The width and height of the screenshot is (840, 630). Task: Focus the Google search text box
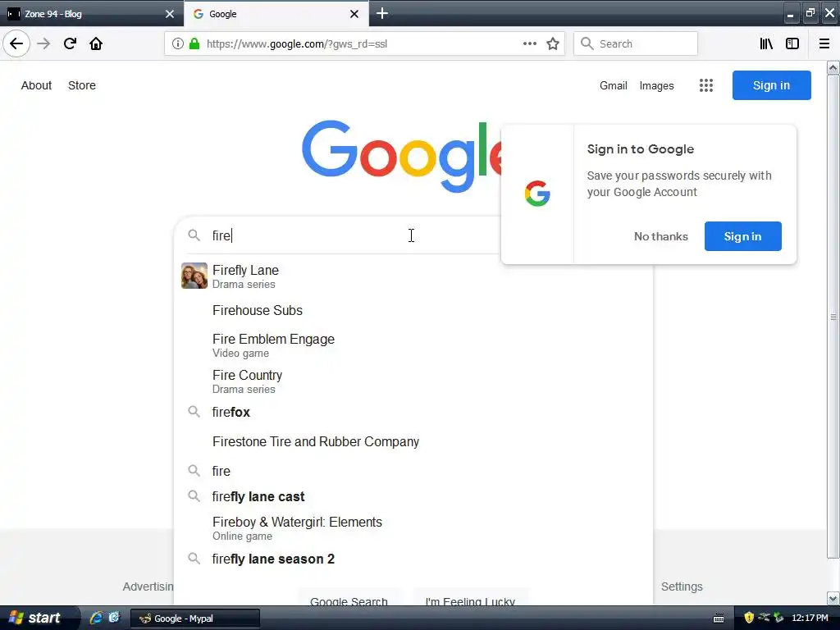343,235
